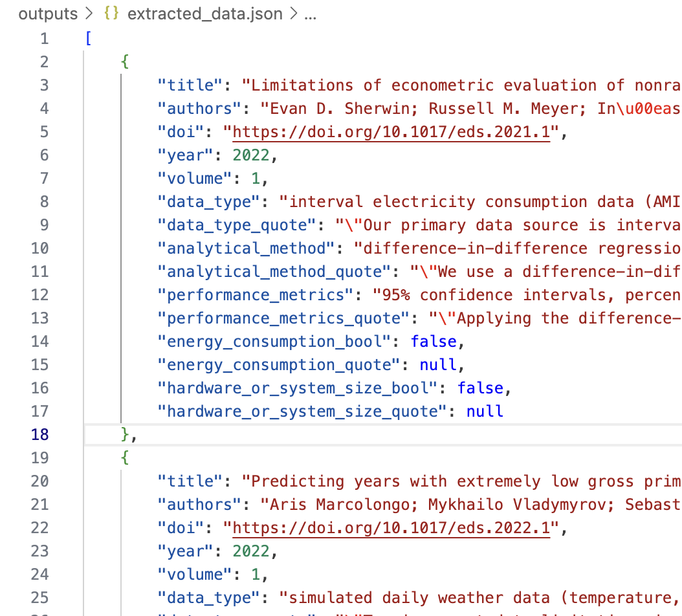Click the outputs breadcrumb folder
682x616 pixels.
coord(48,14)
